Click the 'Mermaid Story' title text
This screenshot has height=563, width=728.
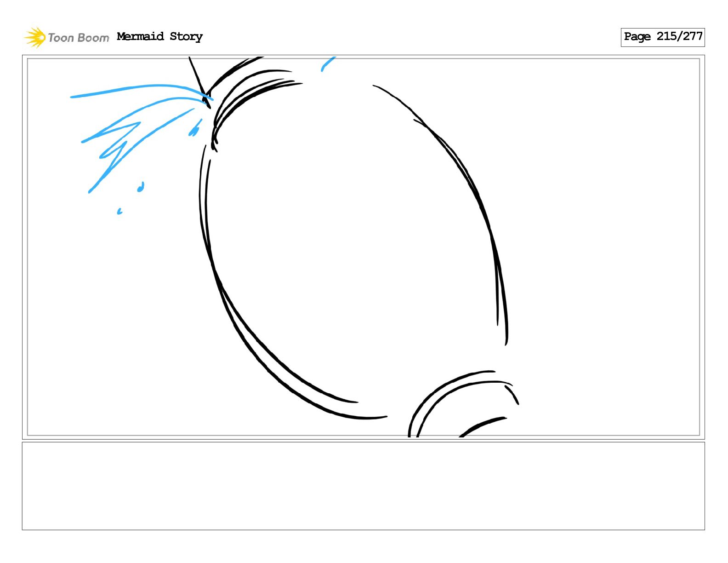(159, 36)
